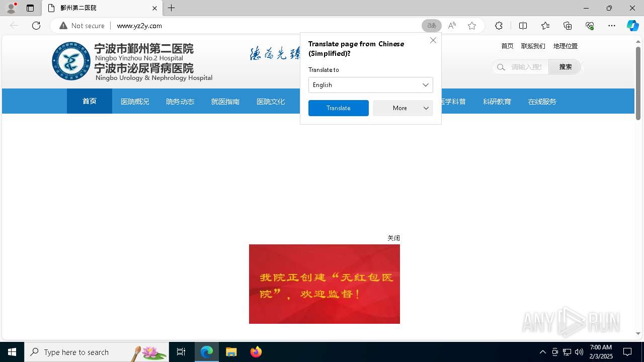Click the scrollbar down arrow
The height and width of the screenshot is (362, 644).
coord(638,334)
